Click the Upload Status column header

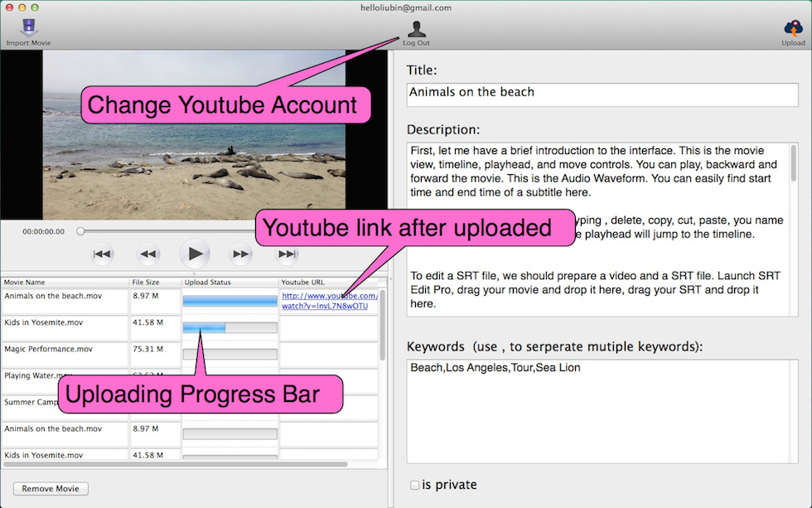(230, 283)
